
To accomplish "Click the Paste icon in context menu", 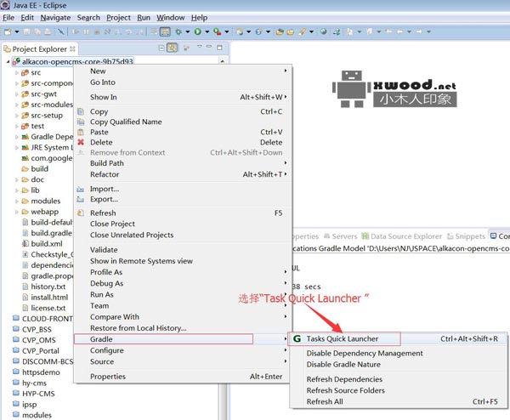I will click(81, 132).
